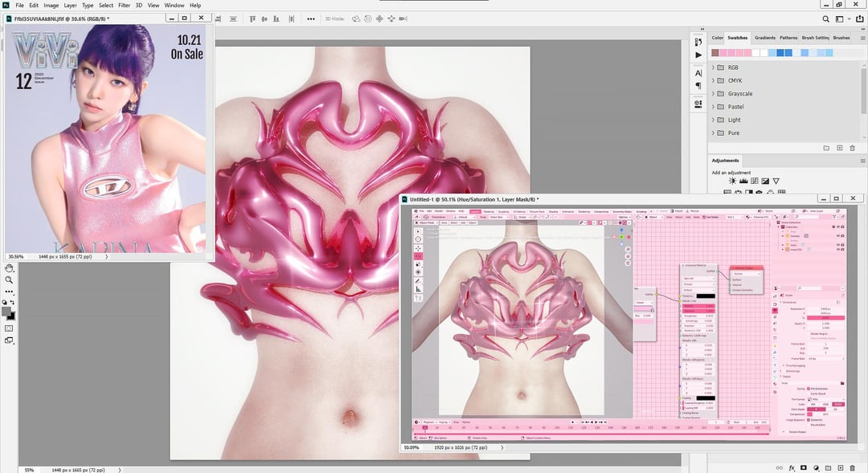Expand the Grayscale swatch folder
The height and width of the screenshot is (473, 868).
[714, 94]
